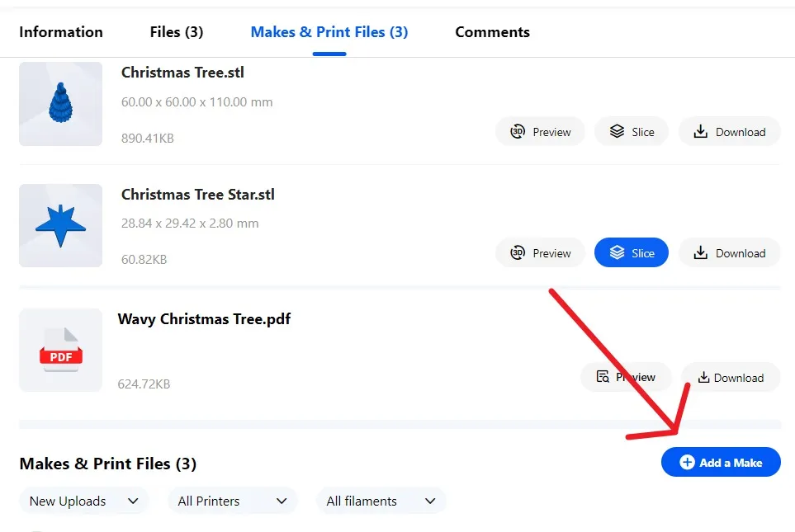Go to the Comments tab
The width and height of the screenshot is (795, 532).
pyautogui.click(x=492, y=32)
